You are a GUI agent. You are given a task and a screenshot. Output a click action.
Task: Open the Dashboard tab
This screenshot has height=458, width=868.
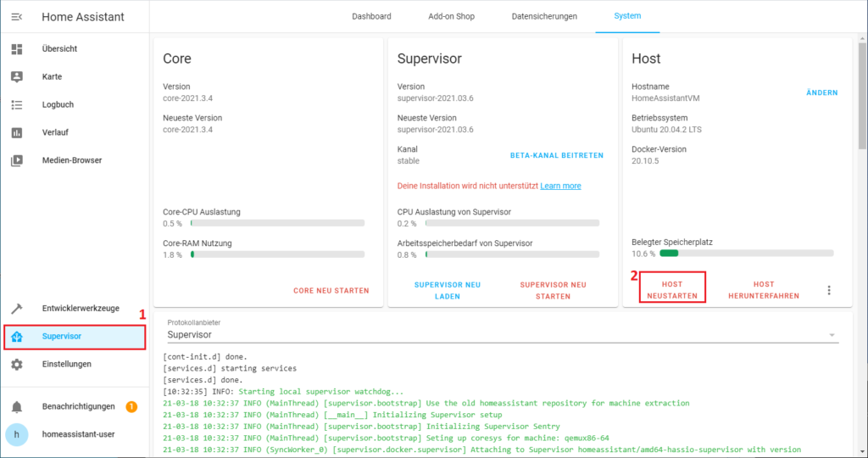[371, 17]
